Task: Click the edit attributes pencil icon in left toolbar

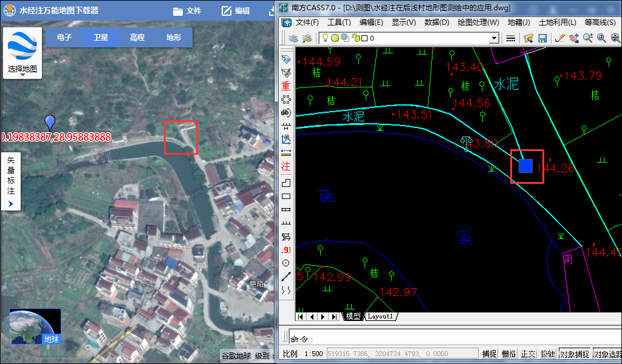Action: 286,72
